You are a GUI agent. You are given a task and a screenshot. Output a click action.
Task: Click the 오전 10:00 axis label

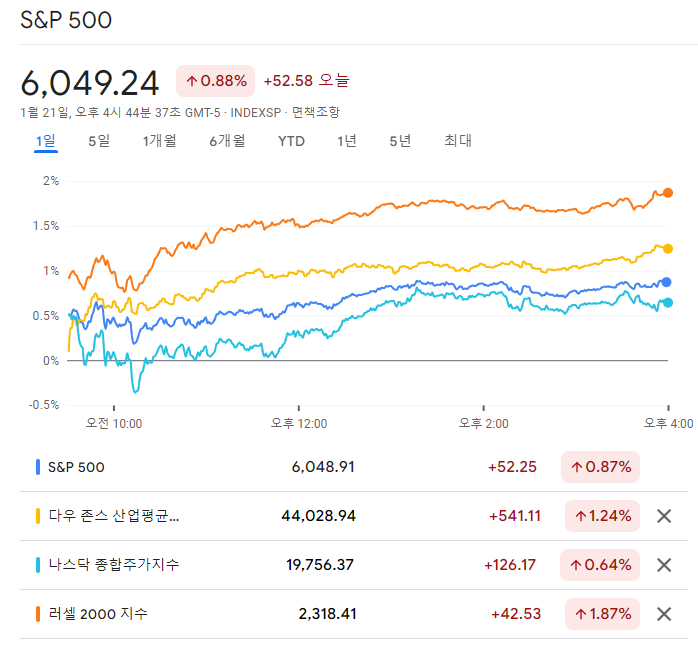click(114, 423)
